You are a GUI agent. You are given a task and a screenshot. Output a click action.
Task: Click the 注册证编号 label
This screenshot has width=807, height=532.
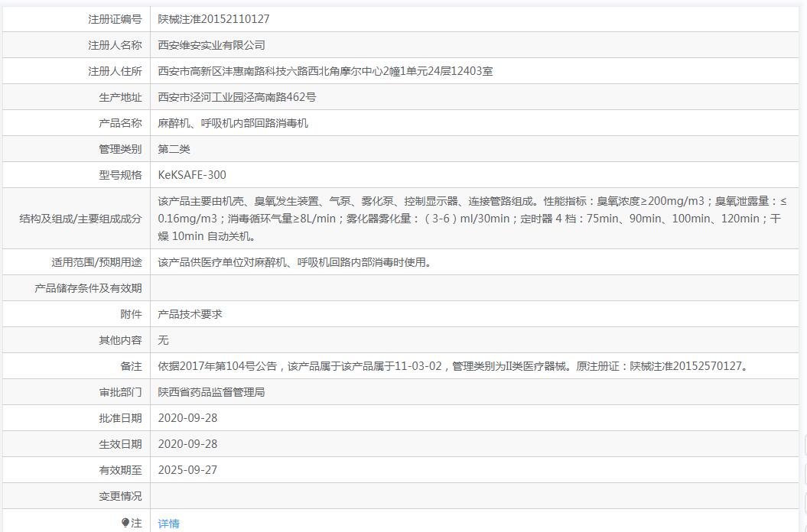[x=115, y=19]
